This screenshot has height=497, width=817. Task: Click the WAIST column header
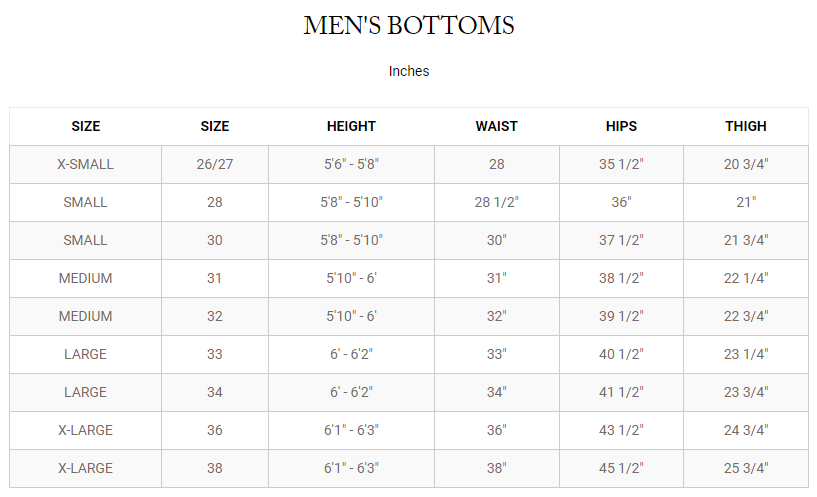497,126
